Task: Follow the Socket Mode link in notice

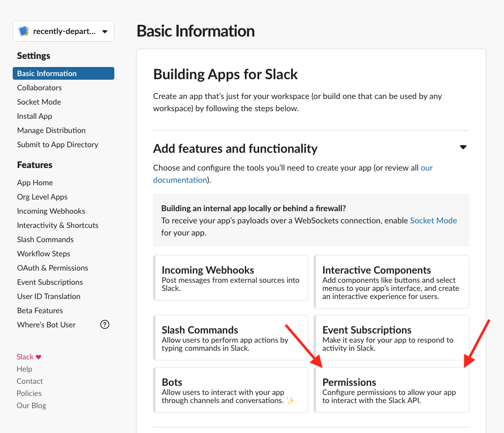Action: (x=433, y=221)
